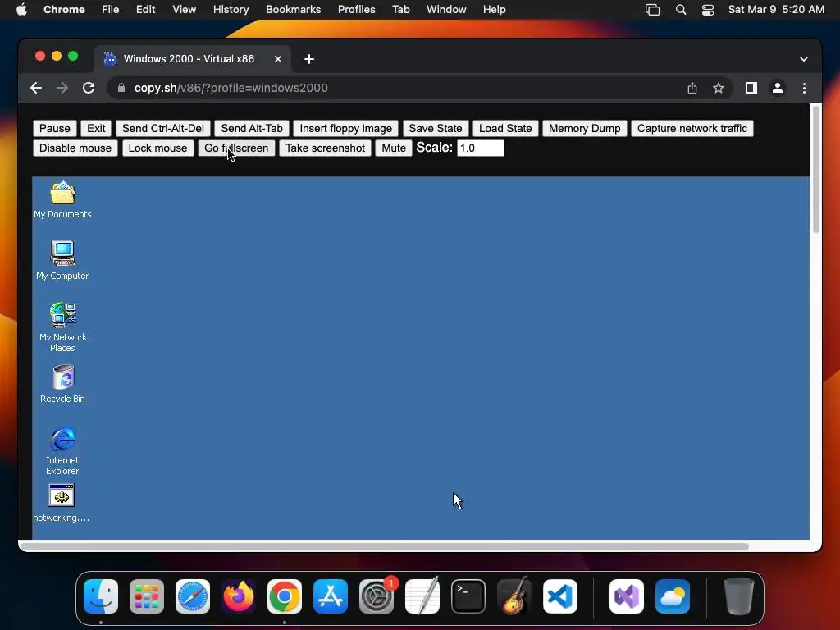
Task: Click Capture network traffic
Action: pos(692,129)
